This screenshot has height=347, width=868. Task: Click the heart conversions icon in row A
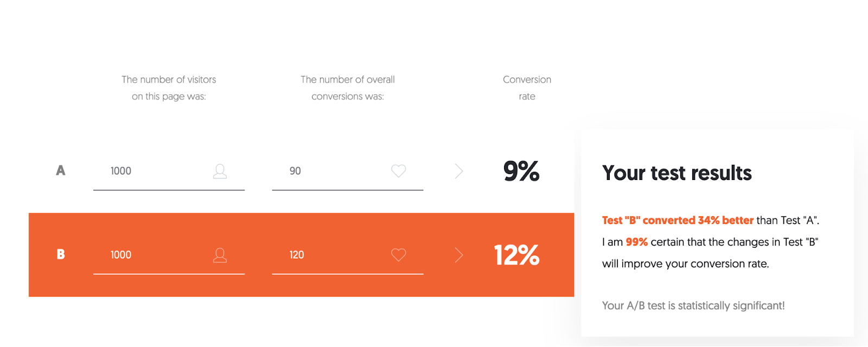pos(398,171)
